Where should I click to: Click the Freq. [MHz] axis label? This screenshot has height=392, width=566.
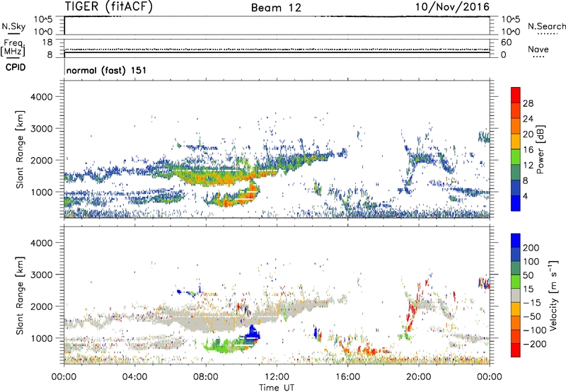point(13,47)
